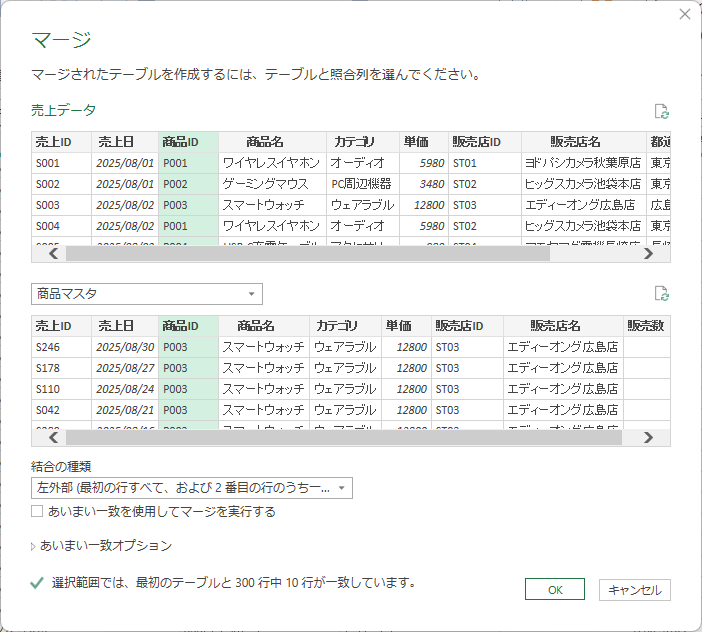The image size is (702, 632).
Task: Click the refresh icon beside 商品マスタ dropdown
Action: (660, 293)
